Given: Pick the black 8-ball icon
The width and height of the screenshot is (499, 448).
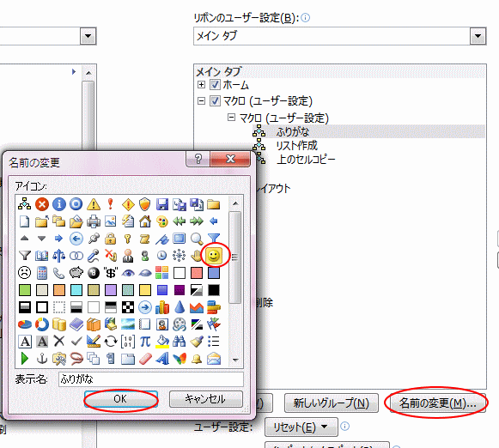Looking at the screenshot, I should (x=94, y=272).
